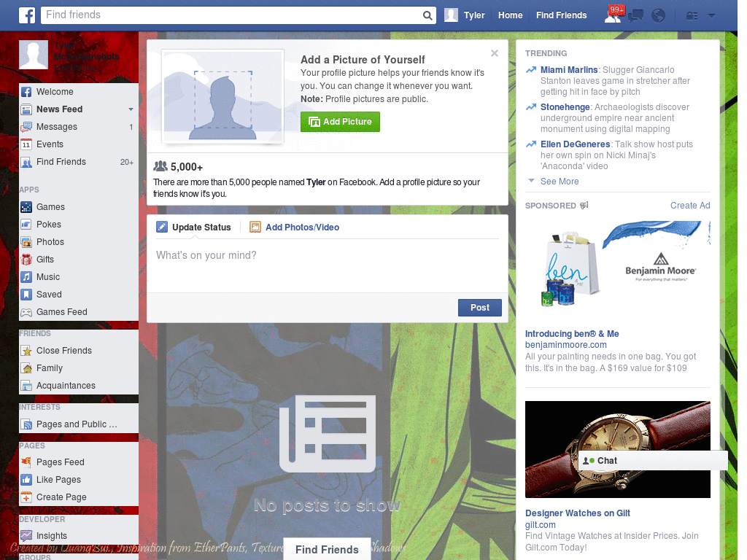Open Introducing ben® & Me ad link
This screenshot has height=560, width=747.
[x=572, y=334]
